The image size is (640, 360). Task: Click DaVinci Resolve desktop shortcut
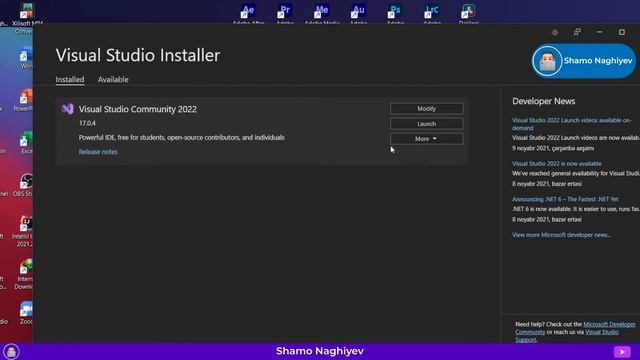(x=469, y=14)
